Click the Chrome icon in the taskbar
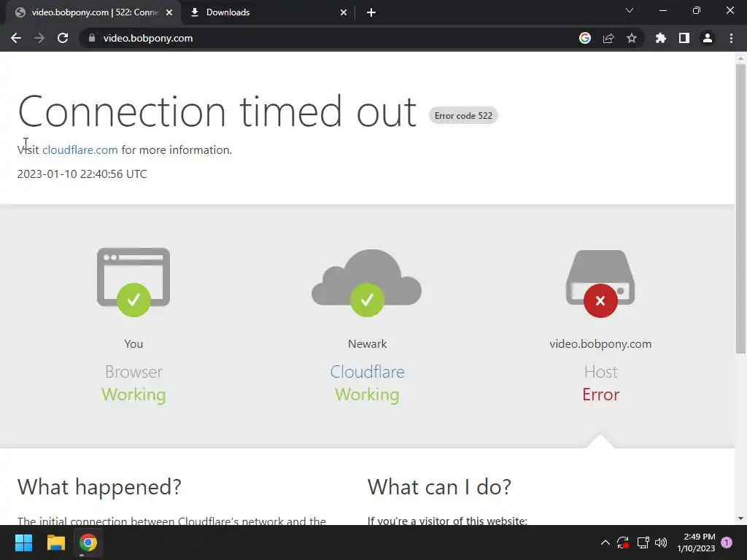The height and width of the screenshot is (560, 747). (88, 542)
